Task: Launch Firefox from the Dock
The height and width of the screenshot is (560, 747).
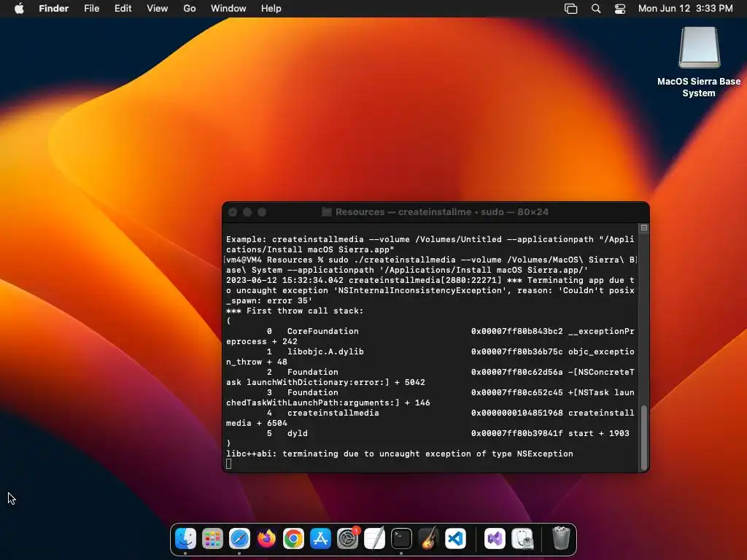Action: [266, 539]
